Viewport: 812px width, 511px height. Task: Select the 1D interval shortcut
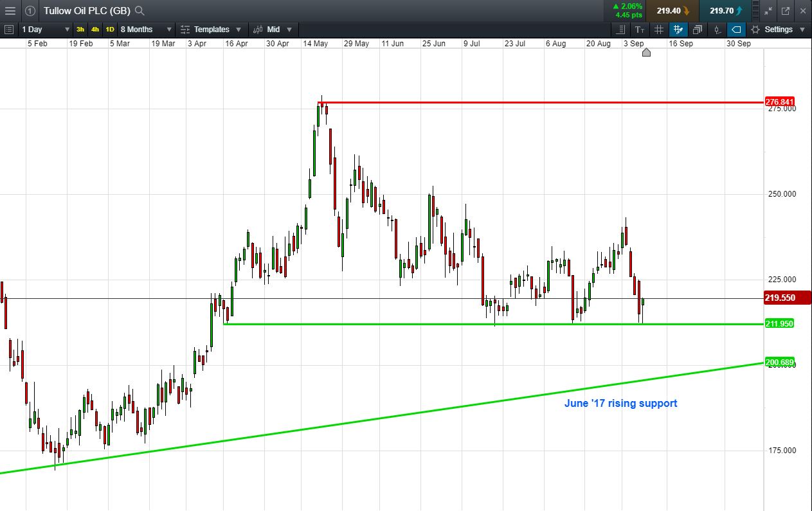click(110, 30)
